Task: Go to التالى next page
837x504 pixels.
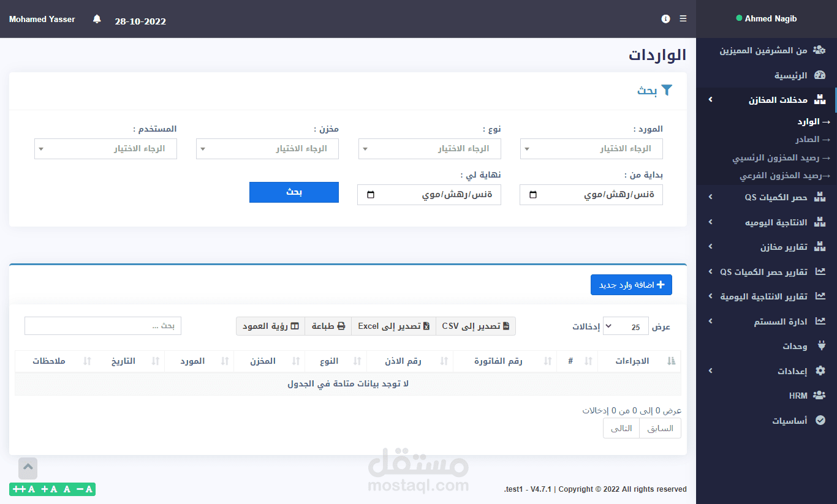Action: coord(621,429)
